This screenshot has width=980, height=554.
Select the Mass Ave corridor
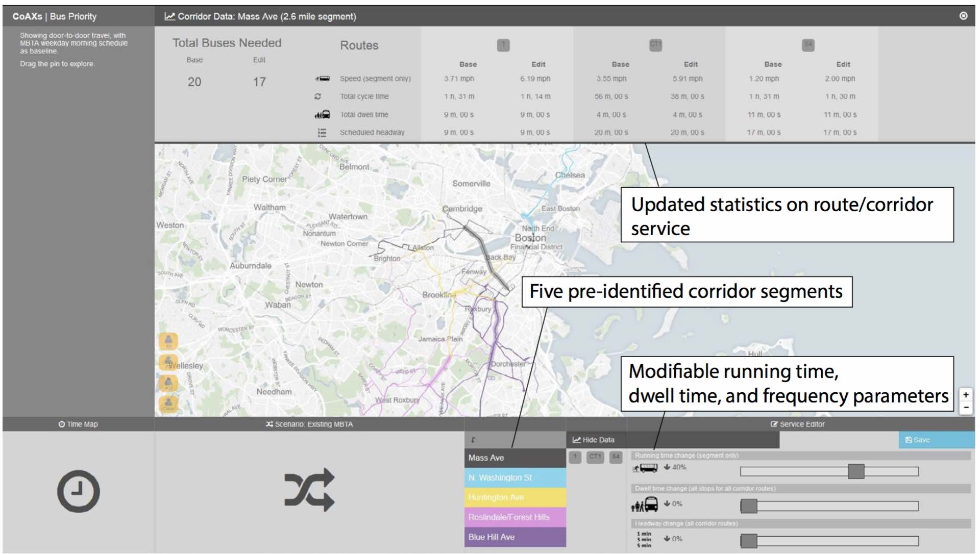(515, 458)
